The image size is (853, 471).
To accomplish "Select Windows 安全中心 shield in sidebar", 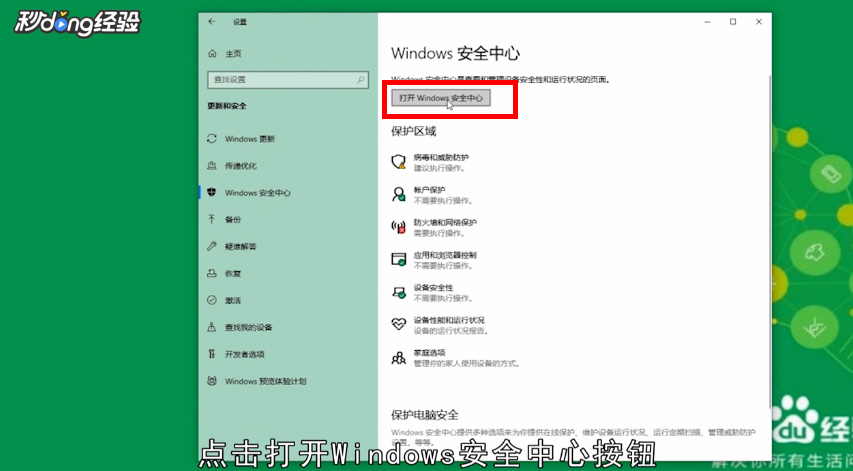I will 212,193.
